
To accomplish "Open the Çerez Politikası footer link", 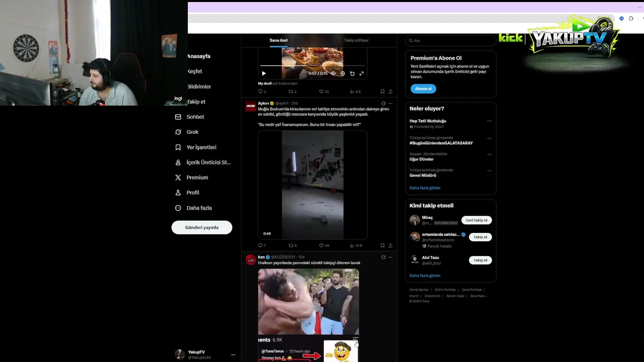I will pos(472,290).
